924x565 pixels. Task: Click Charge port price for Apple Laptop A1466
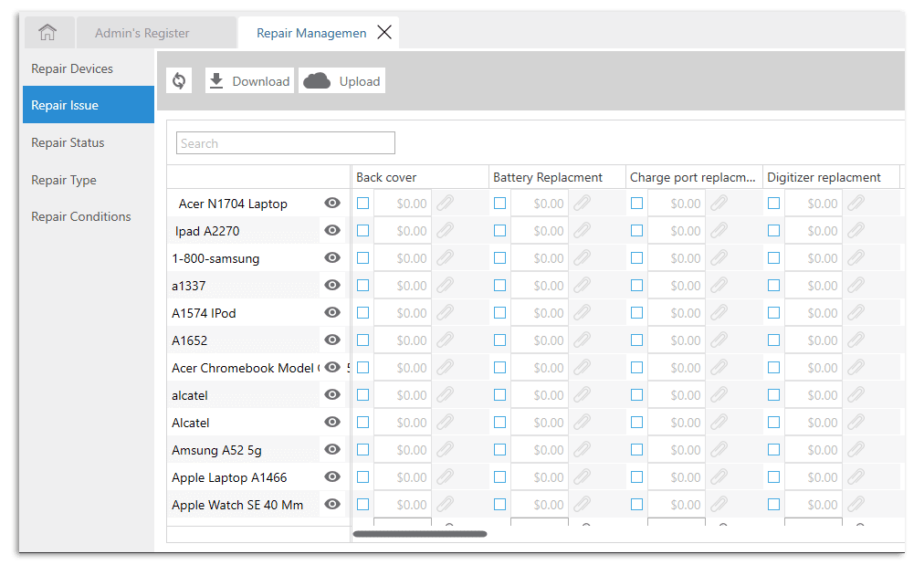tap(677, 477)
